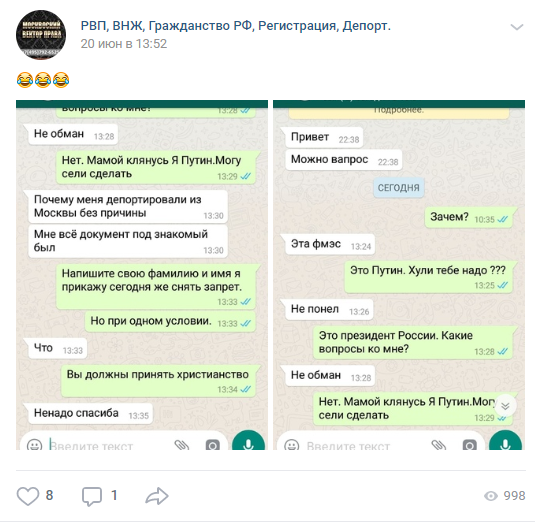Image resolution: width=535 pixels, height=522 pixels.
Task: Expand post options chevron menu
Action: tap(517, 27)
